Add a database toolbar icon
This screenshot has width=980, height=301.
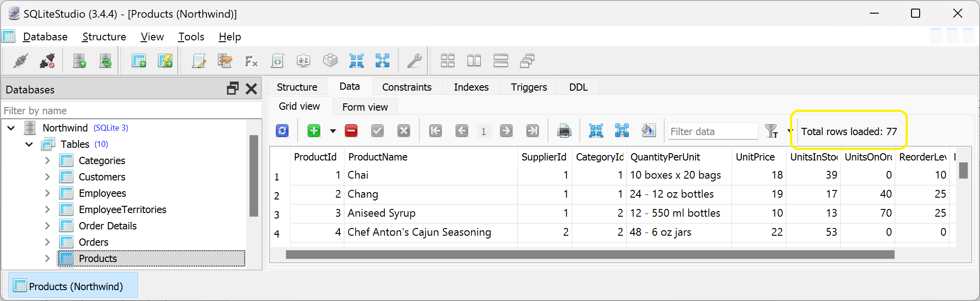tap(79, 60)
